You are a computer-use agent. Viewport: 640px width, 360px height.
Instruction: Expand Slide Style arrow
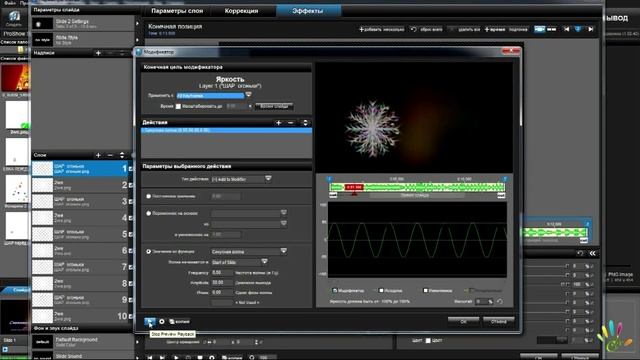(x=137, y=40)
